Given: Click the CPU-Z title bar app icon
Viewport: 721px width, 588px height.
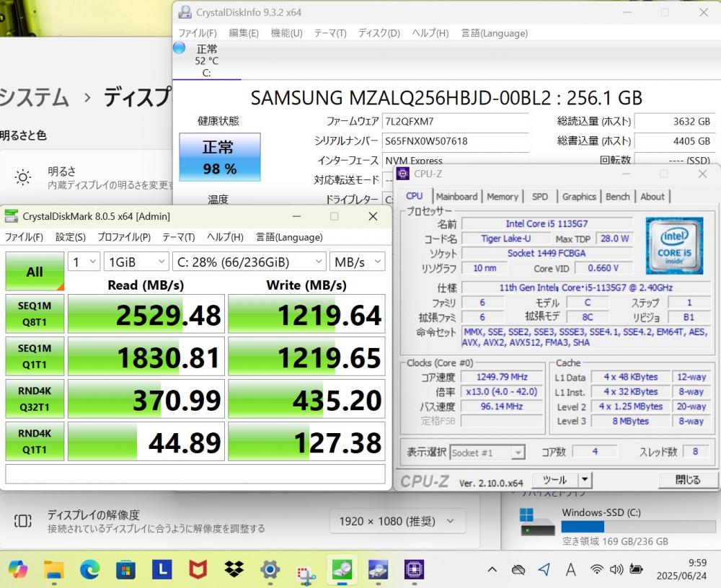Looking at the screenshot, I should coord(403,174).
